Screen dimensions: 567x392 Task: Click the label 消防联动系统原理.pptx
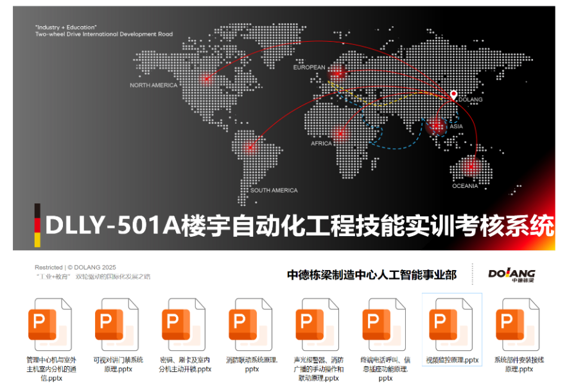pyautogui.click(x=252, y=364)
